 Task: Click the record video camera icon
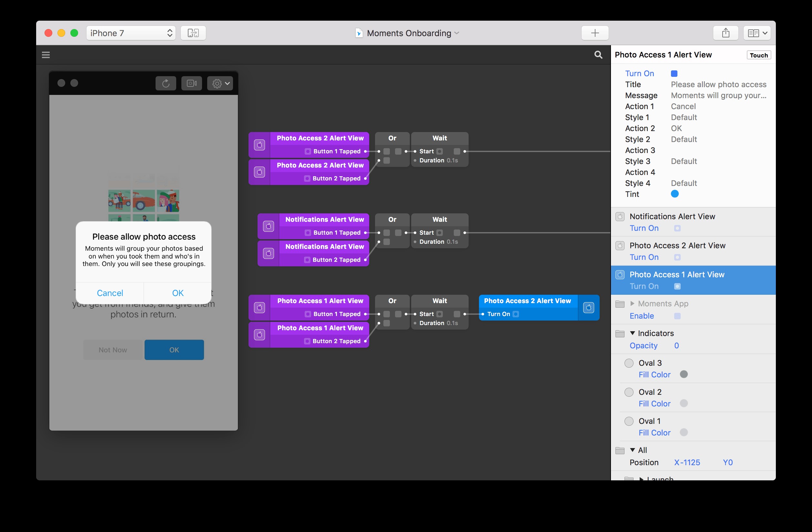coord(191,83)
